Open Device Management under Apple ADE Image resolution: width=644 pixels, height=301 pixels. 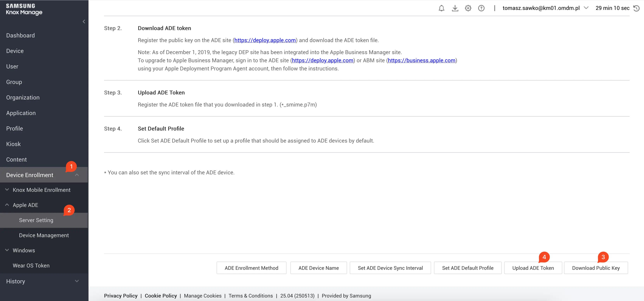(44, 235)
